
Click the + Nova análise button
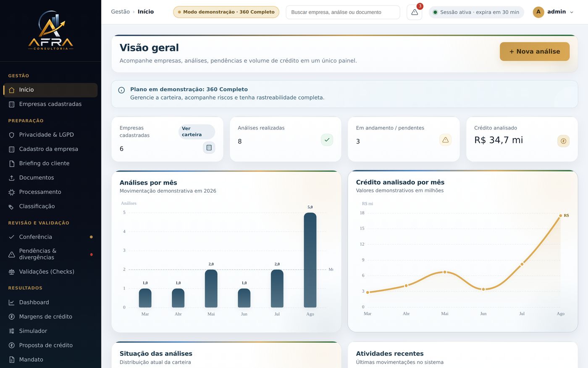click(535, 51)
